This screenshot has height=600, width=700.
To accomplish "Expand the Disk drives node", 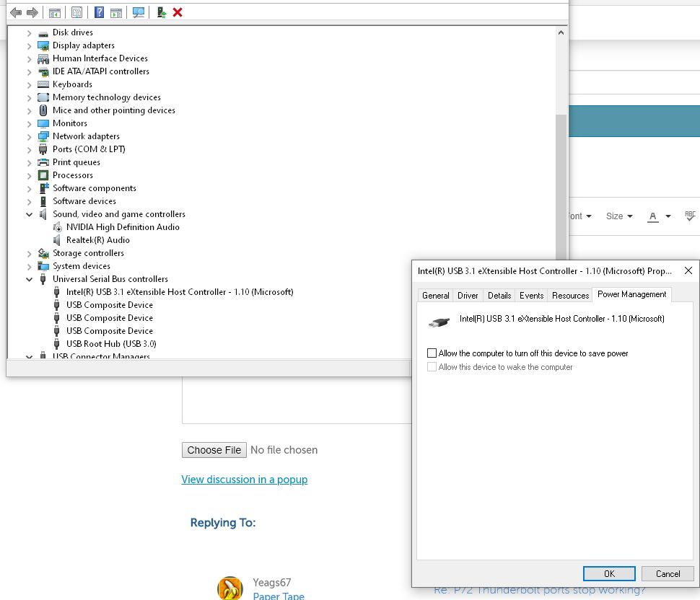I will pyautogui.click(x=29, y=32).
